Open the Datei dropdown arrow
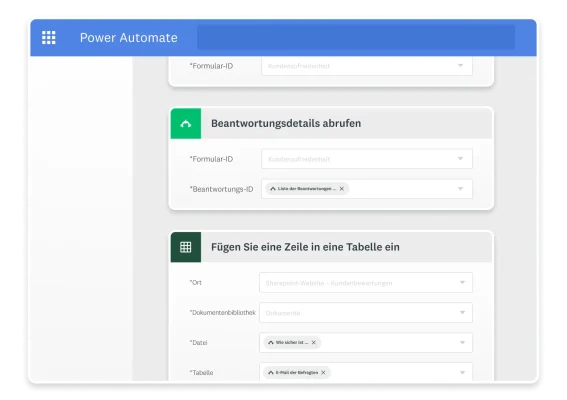 462,342
